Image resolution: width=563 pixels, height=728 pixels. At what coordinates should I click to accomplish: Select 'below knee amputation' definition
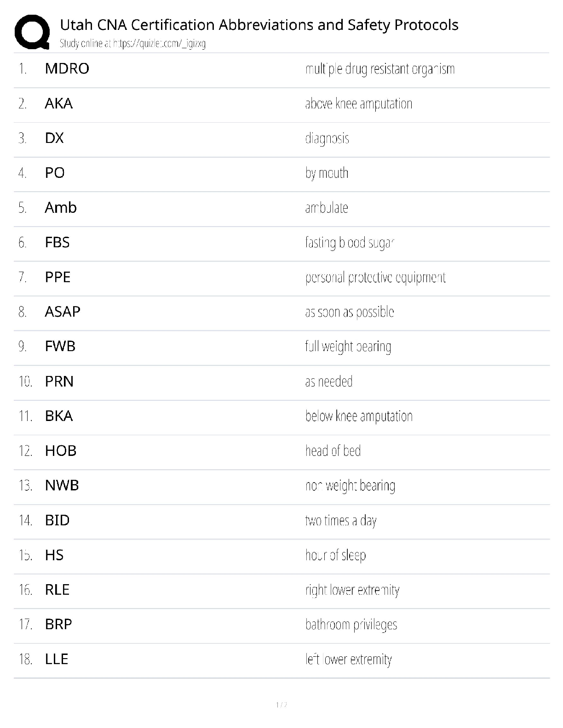(359, 416)
